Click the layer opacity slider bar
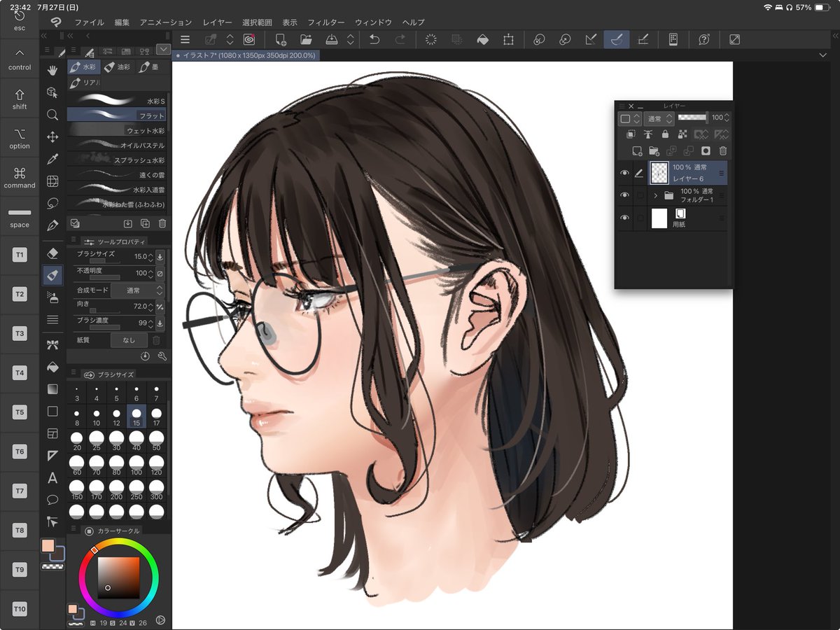 coord(692,118)
